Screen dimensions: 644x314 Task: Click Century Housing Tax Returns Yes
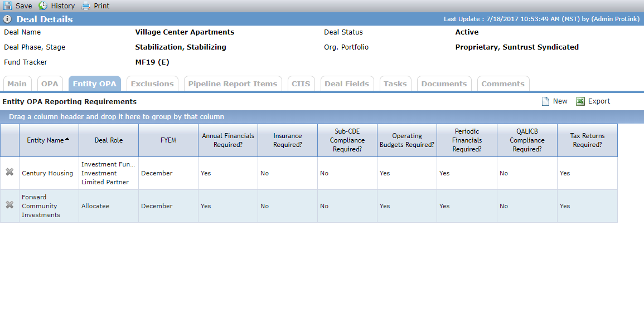click(587, 173)
